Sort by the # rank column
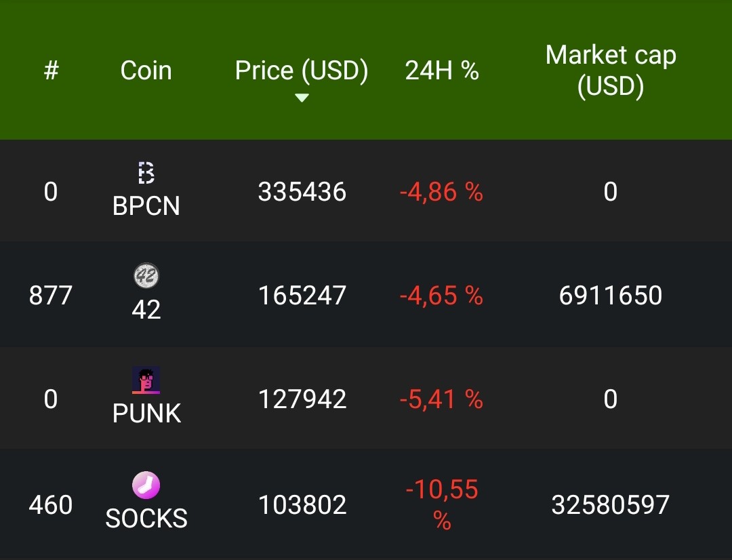732x560 pixels. click(51, 71)
